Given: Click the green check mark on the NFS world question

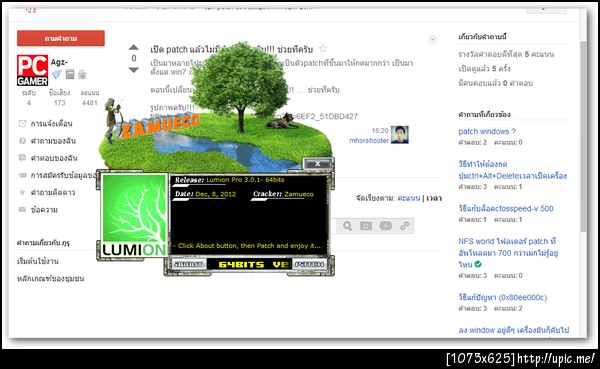Looking at the screenshot, I should coord(478,264).
